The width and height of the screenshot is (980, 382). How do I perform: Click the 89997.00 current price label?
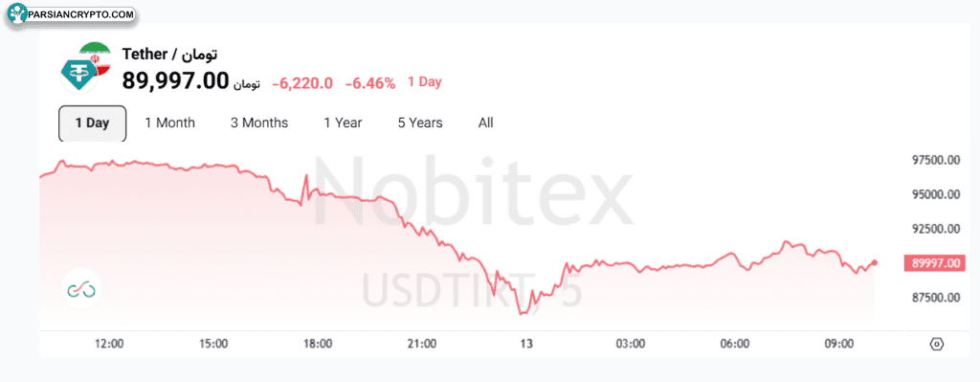934,263
